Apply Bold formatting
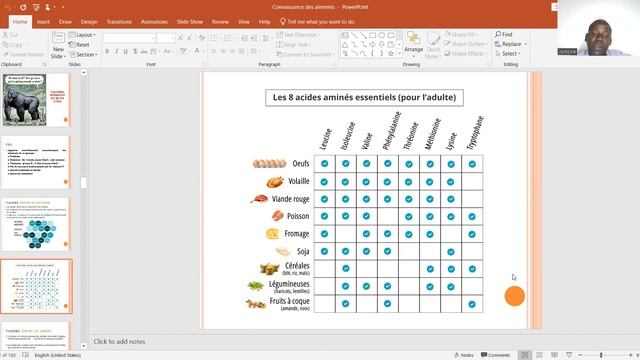 tap(107, 51)
